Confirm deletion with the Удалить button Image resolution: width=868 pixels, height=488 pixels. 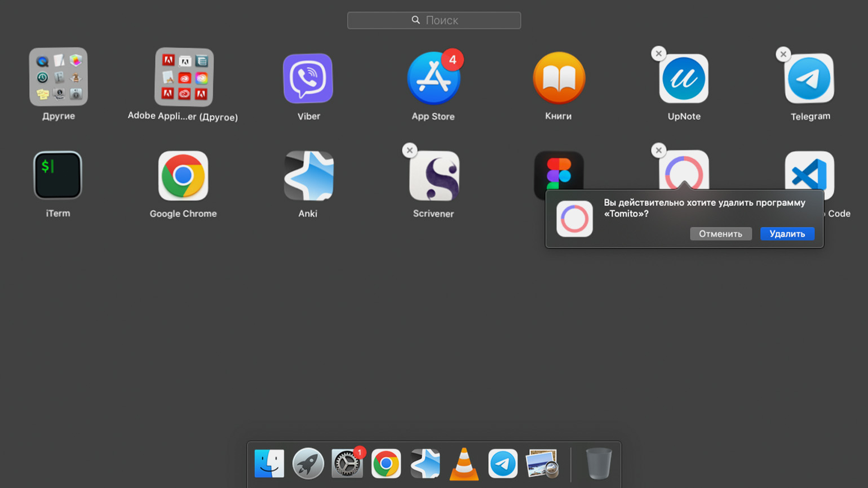point(787,234)
